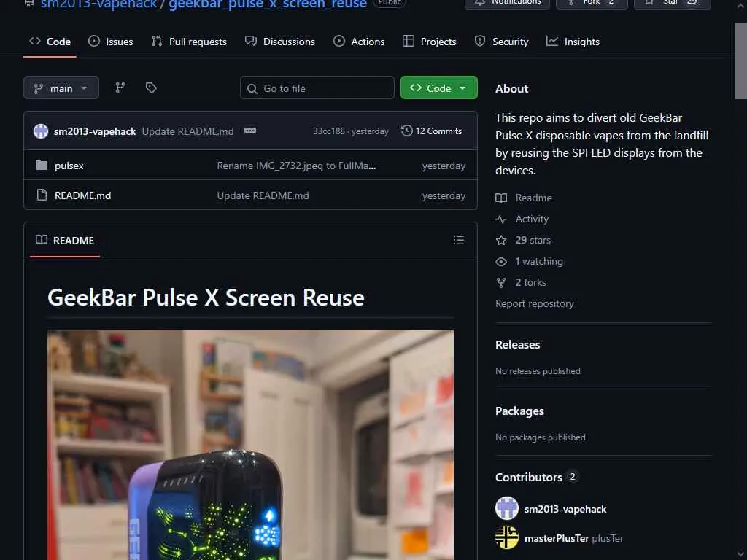View the 12 Commits history
747x560 pixels.
point(432,131)
